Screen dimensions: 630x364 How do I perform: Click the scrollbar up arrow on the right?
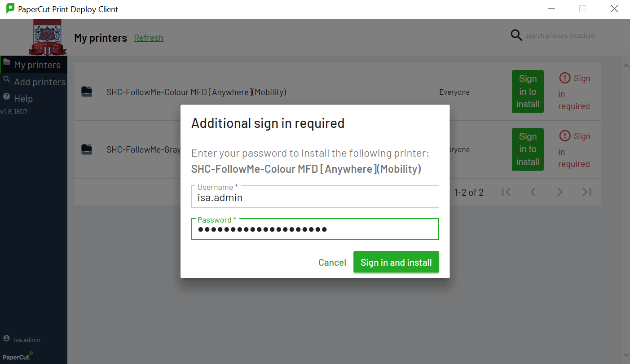(626, 65)
